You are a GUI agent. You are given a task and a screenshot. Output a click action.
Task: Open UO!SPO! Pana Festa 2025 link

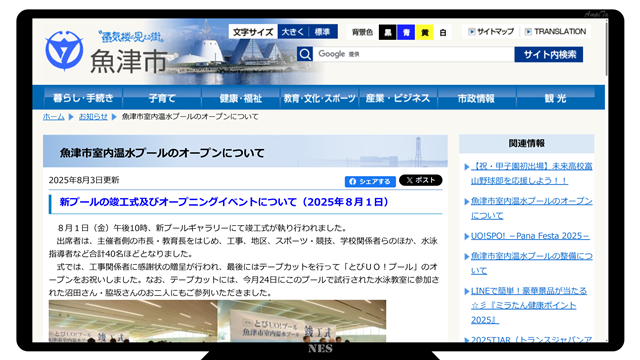click(530, 236)
